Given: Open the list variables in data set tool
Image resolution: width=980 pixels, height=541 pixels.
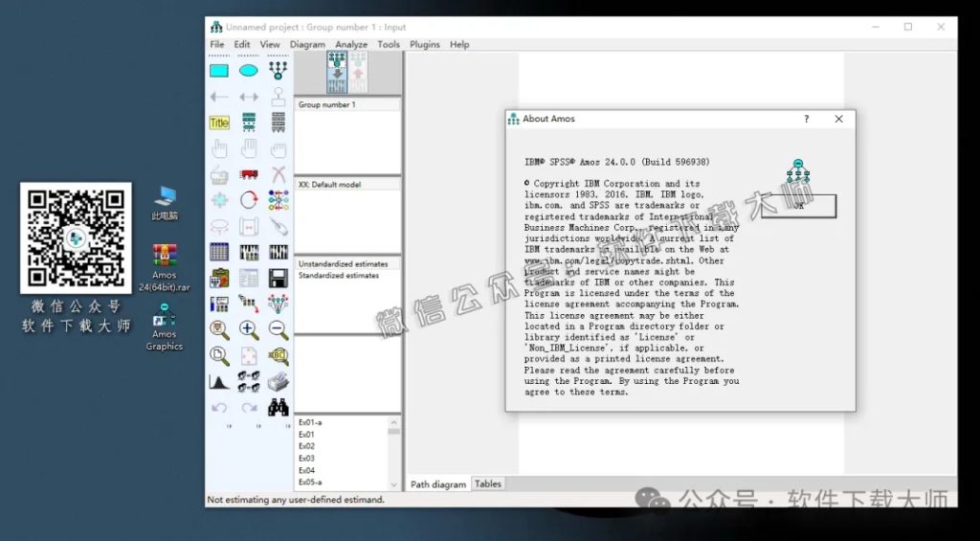Looking at the screenshot, I should 278,123.
